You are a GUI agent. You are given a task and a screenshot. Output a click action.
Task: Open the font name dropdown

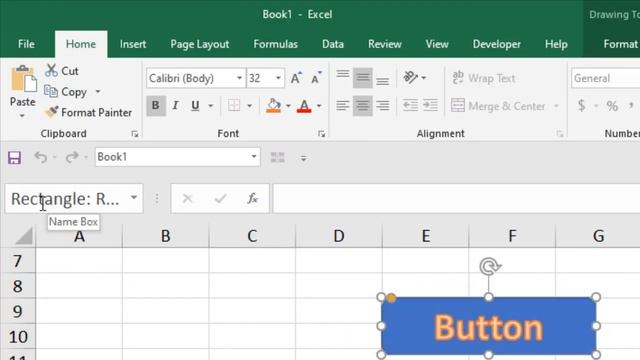(x=239, y=78)
